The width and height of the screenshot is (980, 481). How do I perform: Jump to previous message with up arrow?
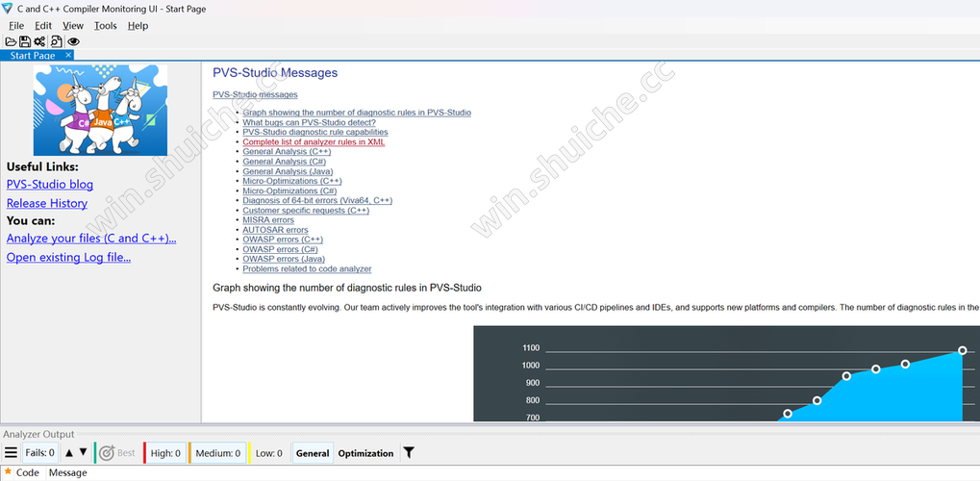click(69, 453)
